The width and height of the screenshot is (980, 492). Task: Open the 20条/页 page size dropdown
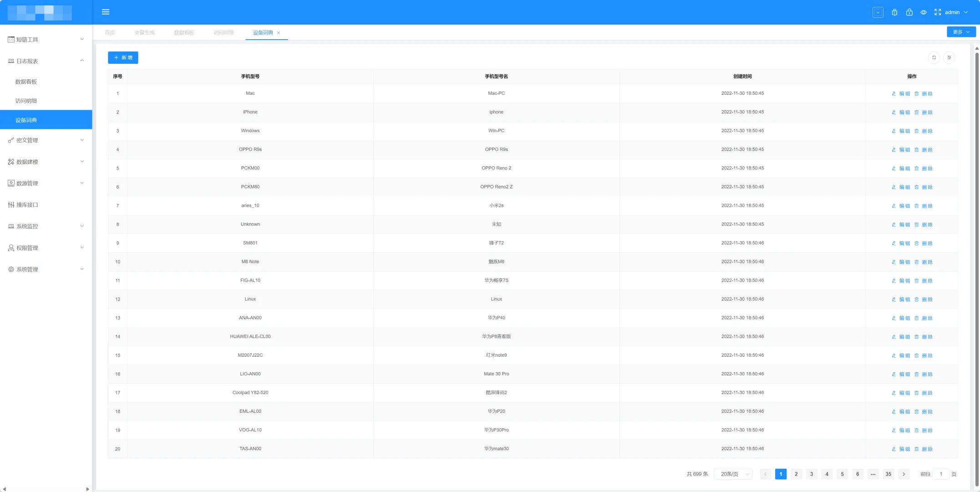(733, 474)
